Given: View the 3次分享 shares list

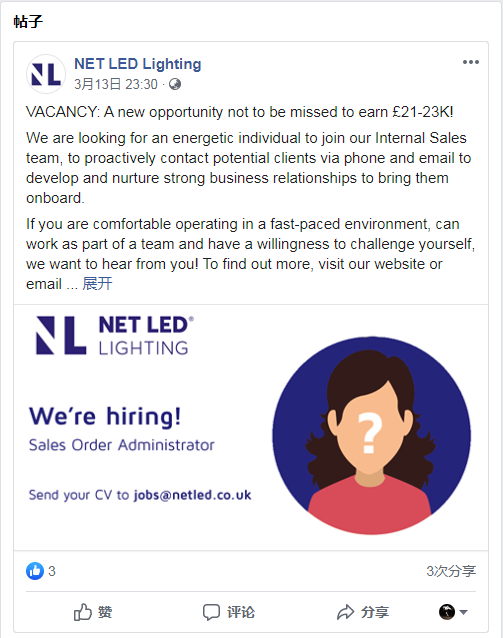Looking at the screenshot, I should pos(451,571).
